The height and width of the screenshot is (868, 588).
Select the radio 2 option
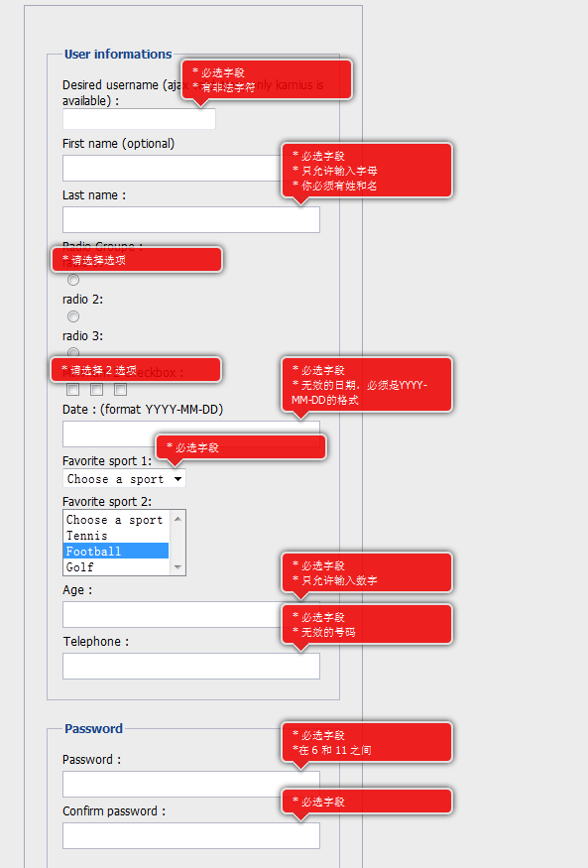pyautogui.click(x=73, y=316)
